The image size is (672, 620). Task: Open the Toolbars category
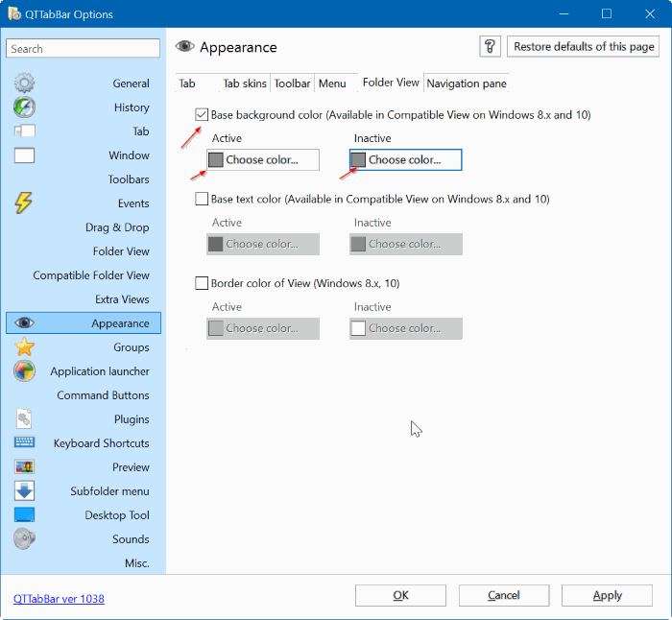[129, 179]
